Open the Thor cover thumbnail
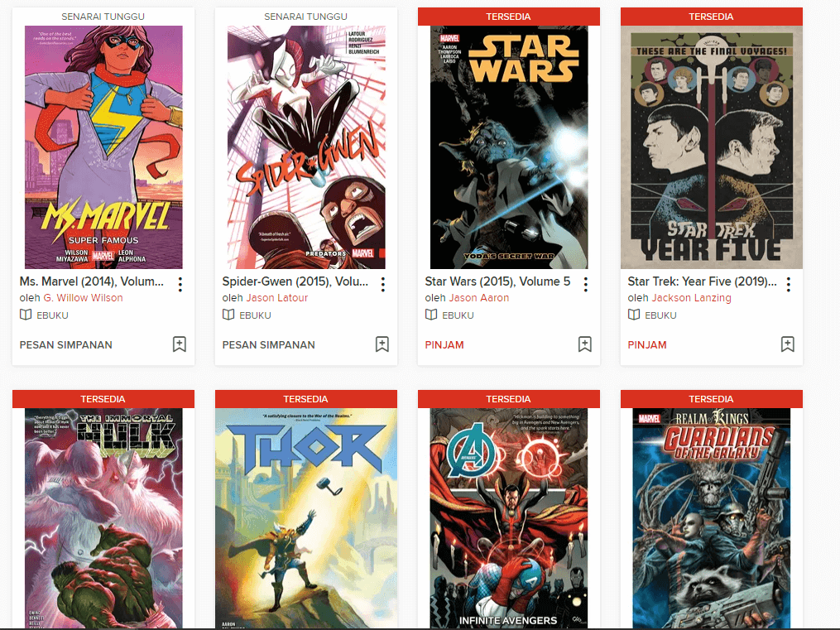The width and height of the screenshot is (840, 630). tap(306, 518)
